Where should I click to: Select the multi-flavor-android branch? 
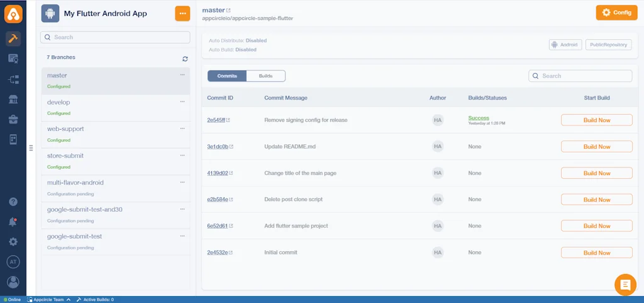(116, 188)
